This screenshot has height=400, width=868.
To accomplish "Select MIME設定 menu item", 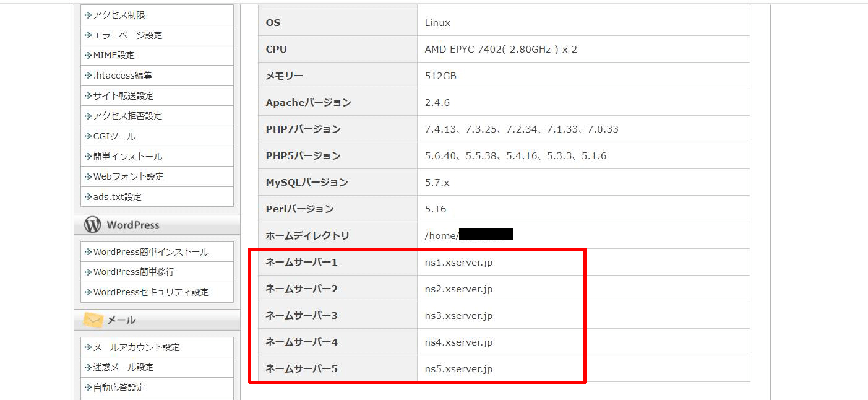I will tap(113, 55).
